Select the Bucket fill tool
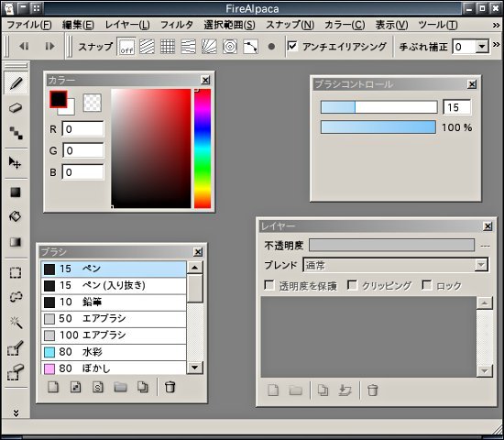The image size is (504, 440). pos(15,216)
